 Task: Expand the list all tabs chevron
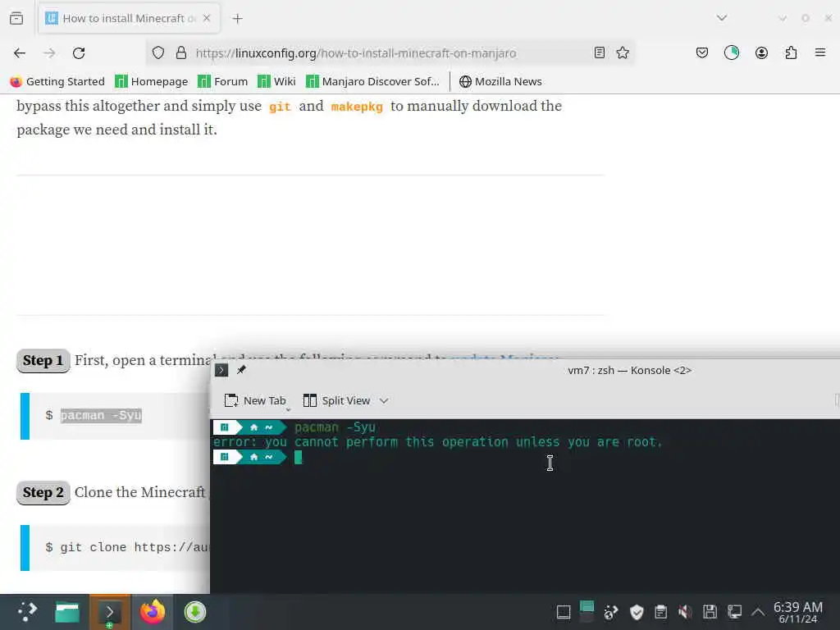click(x=722, y=18)
